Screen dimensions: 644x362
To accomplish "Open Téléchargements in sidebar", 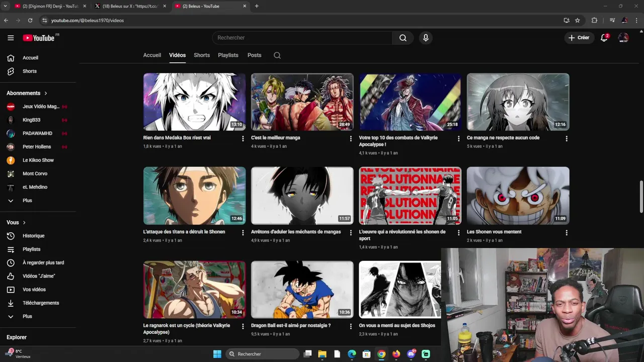I will coord(40,303).
